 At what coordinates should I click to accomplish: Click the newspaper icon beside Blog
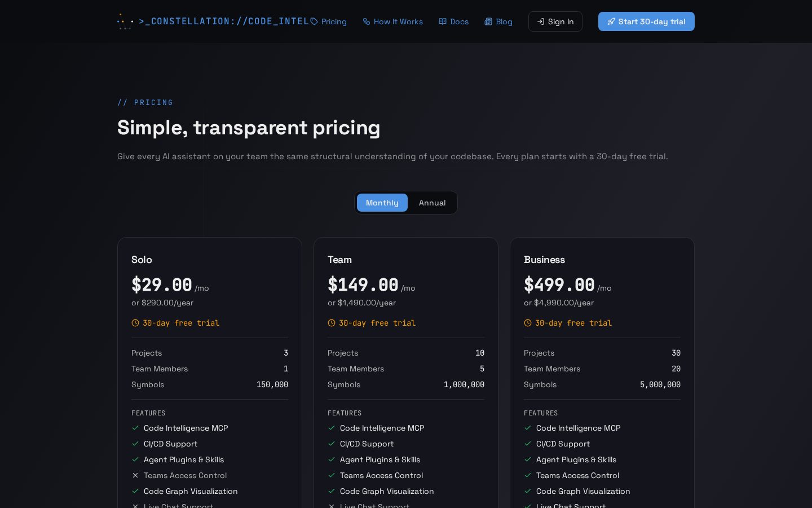pos(488,21)
